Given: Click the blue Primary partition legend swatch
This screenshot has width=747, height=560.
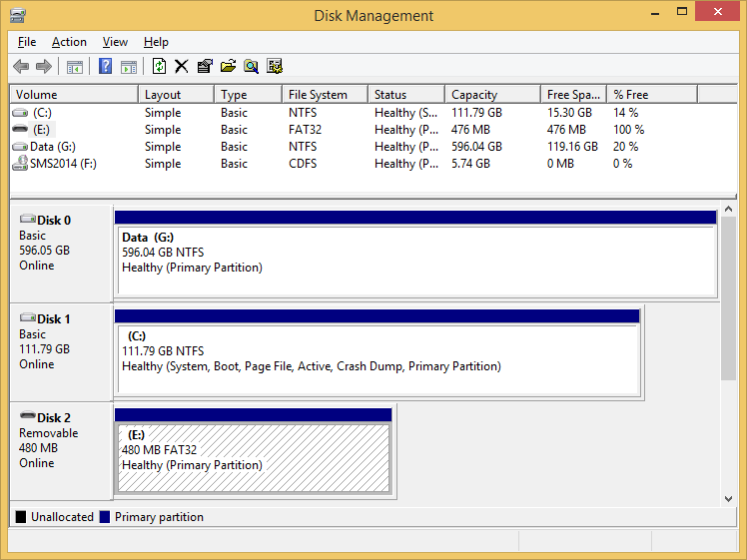Looking at the screenshot, I should point(105,517).
